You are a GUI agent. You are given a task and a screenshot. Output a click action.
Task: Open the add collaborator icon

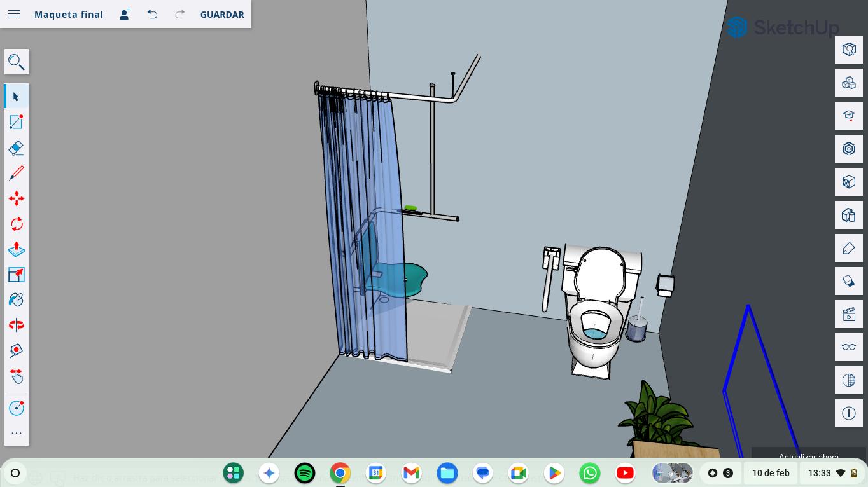point(125,14)
